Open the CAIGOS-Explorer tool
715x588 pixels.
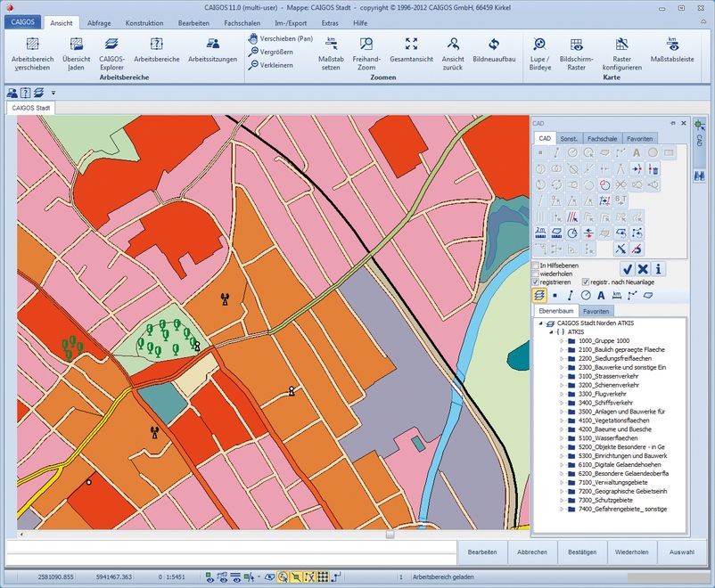click(x=111, y=45)
